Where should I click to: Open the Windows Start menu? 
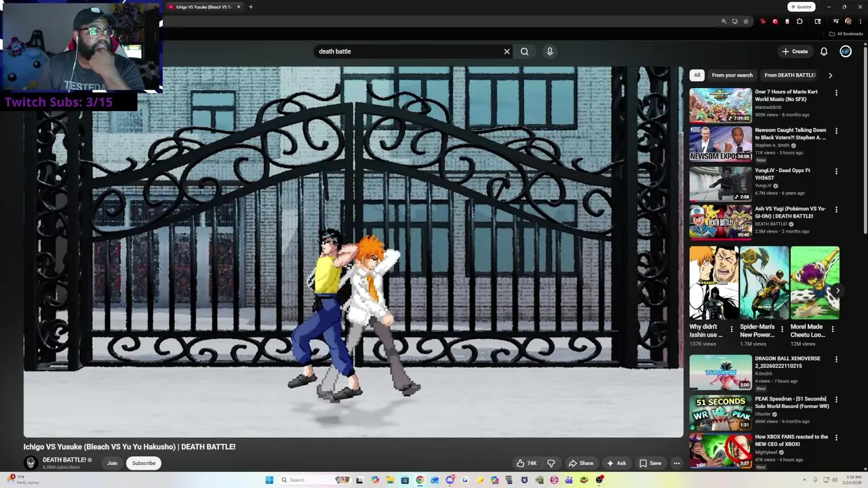pos(269,480)
